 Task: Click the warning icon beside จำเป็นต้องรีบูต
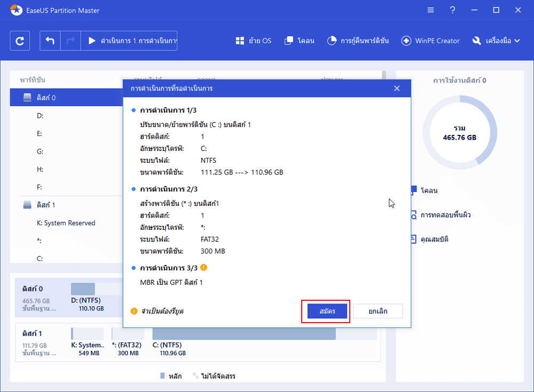134,311
